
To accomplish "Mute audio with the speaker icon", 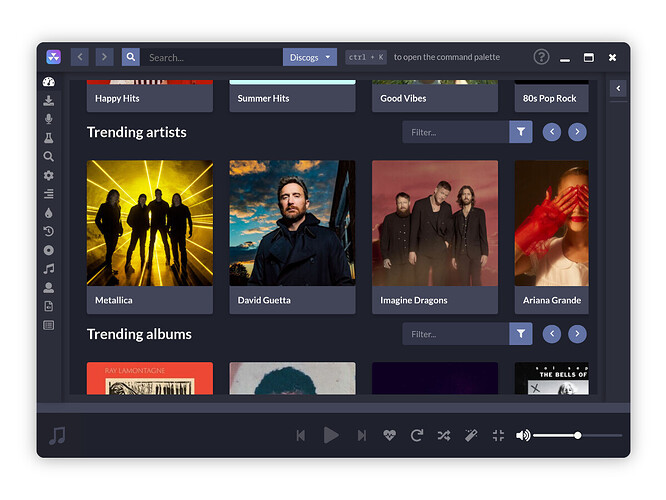I will (523, 435).
